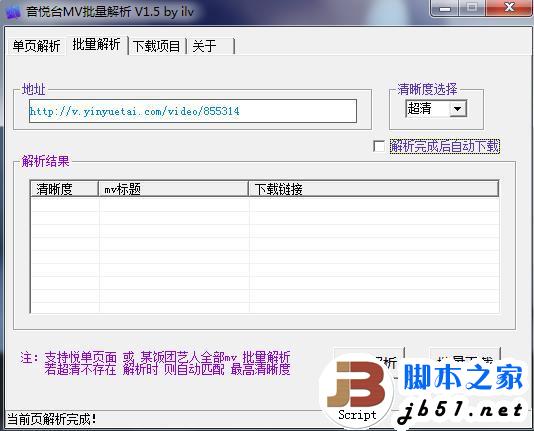Click the 地址 group label
Screen dimensions: 534x431
(33, 90)
